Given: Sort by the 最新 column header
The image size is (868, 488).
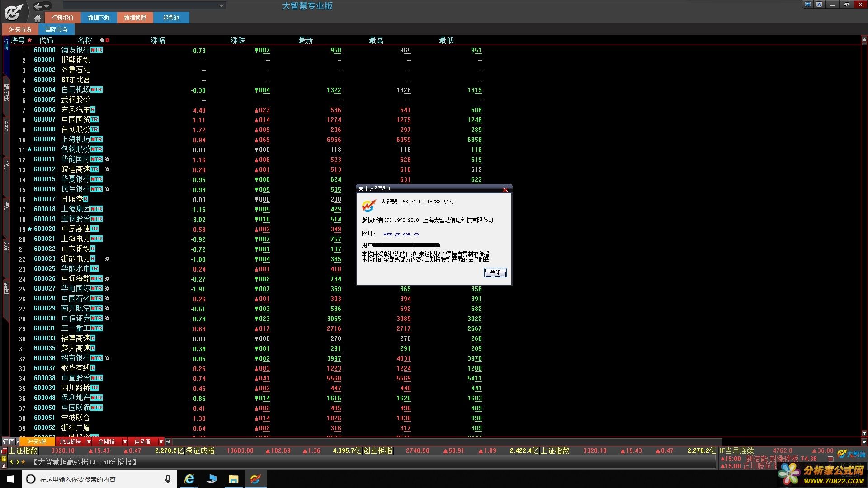Looking at the screenshot, I should 306,40.
